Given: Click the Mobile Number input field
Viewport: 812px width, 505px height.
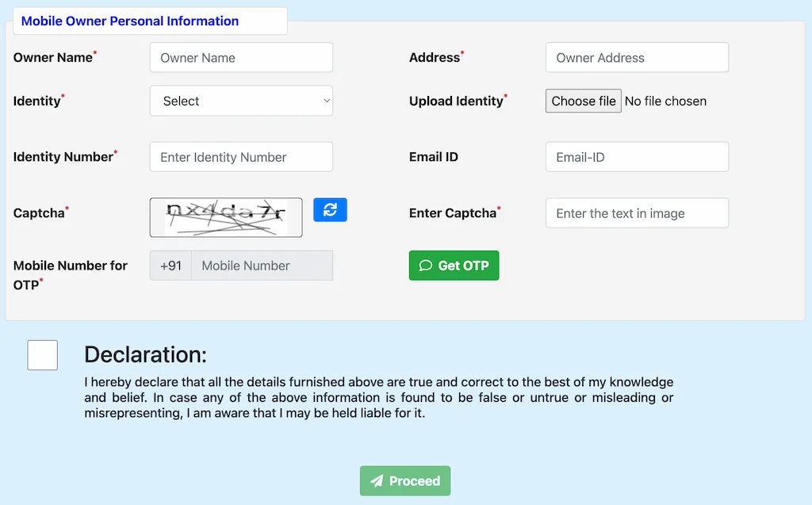Looking at the screenshot, I should (x=262, y=266).
